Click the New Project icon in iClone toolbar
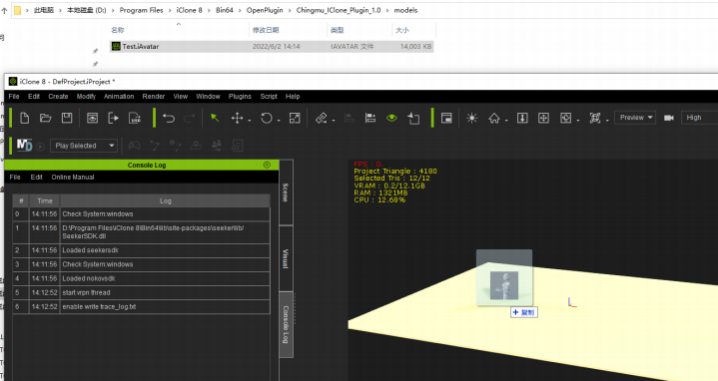The height and width of the screenshot is (381, 718). click(x=24, y=118)
